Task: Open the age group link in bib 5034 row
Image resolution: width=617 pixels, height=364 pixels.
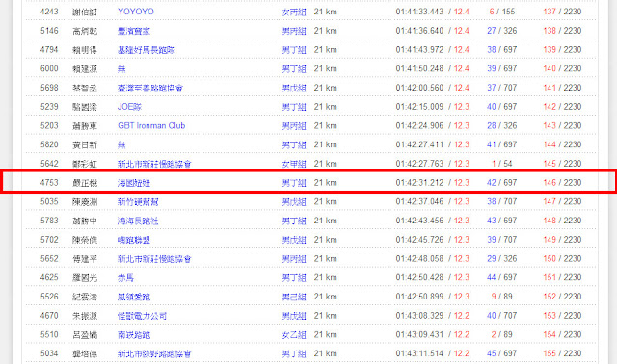Action: 294,353
